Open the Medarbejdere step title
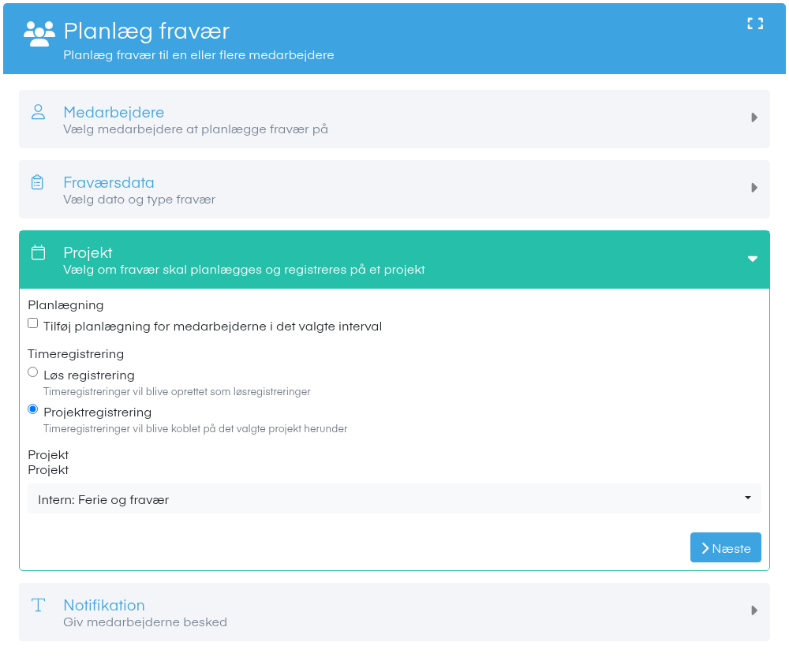789x672 pixels. (114, 112)
